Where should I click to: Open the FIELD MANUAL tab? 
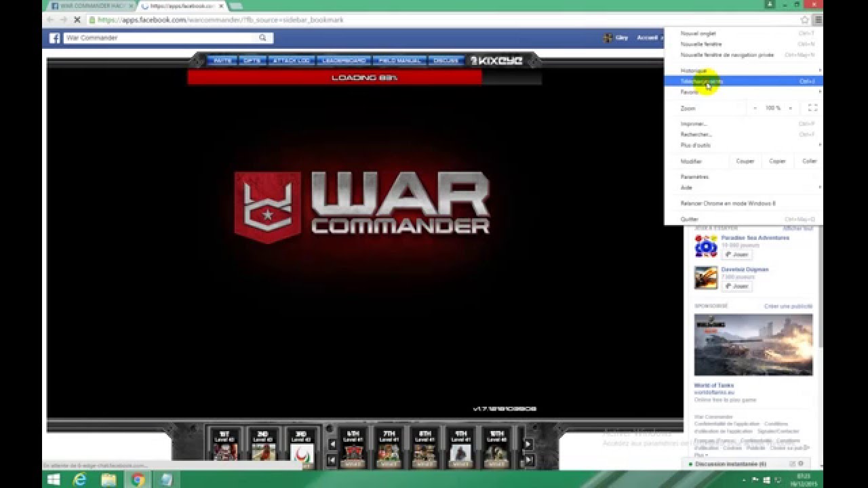click(x=399, y=60)
